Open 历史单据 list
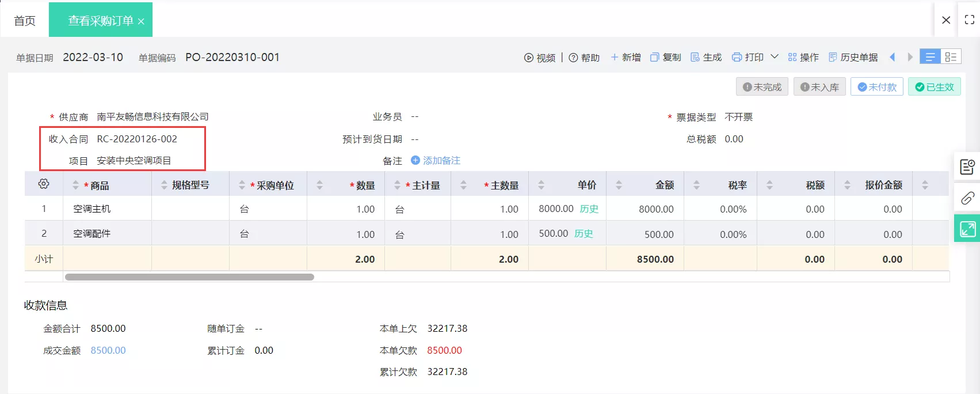The width and height of the screenshot is (980, 394). (853, 57)
